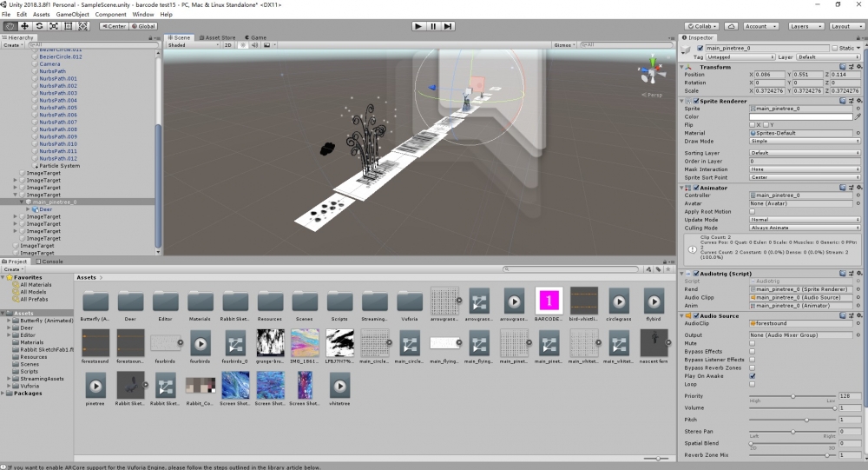Open the File menu
The width and height of the screenshot is (868, 470).
pyautogui.click(x=6, y=15)
